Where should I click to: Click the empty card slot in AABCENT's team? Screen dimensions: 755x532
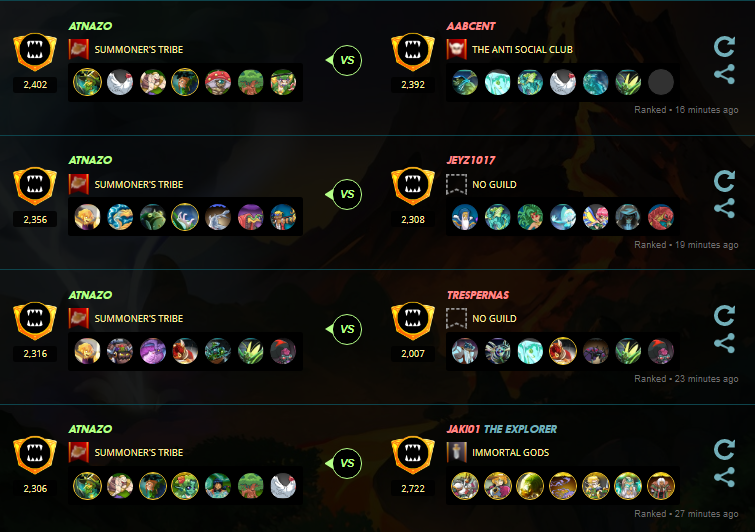(661, 82)
